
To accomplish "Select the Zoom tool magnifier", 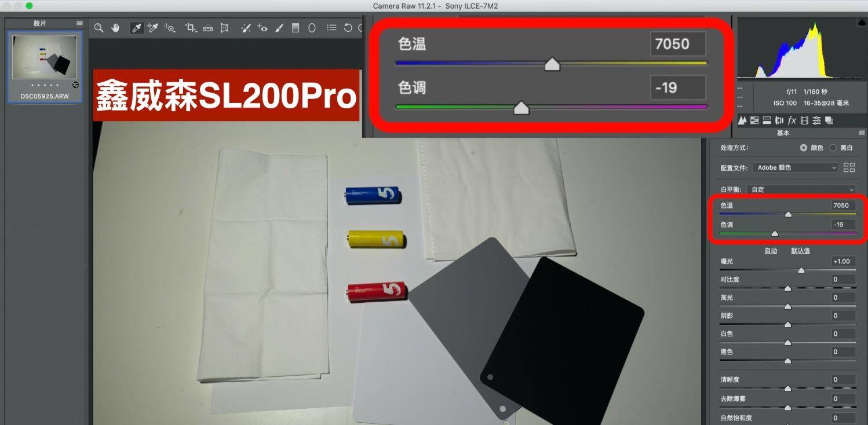I will pyautogui.click(x=99, y=28).
